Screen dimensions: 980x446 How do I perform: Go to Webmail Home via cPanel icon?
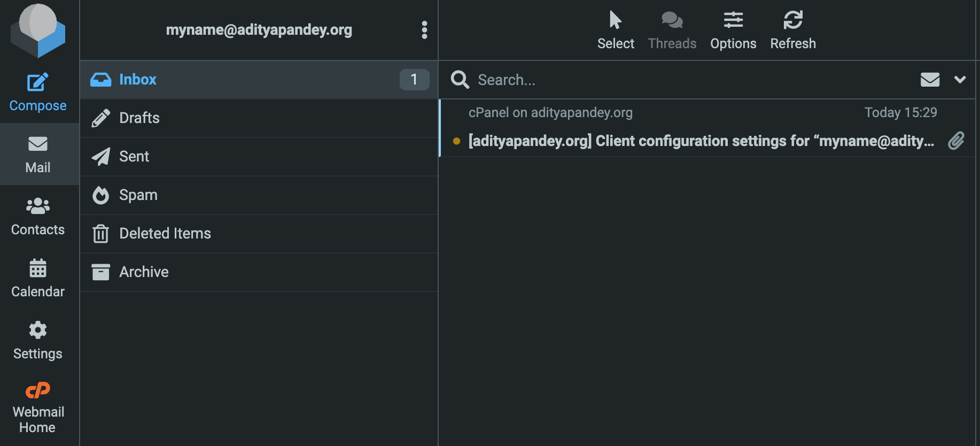38,408
